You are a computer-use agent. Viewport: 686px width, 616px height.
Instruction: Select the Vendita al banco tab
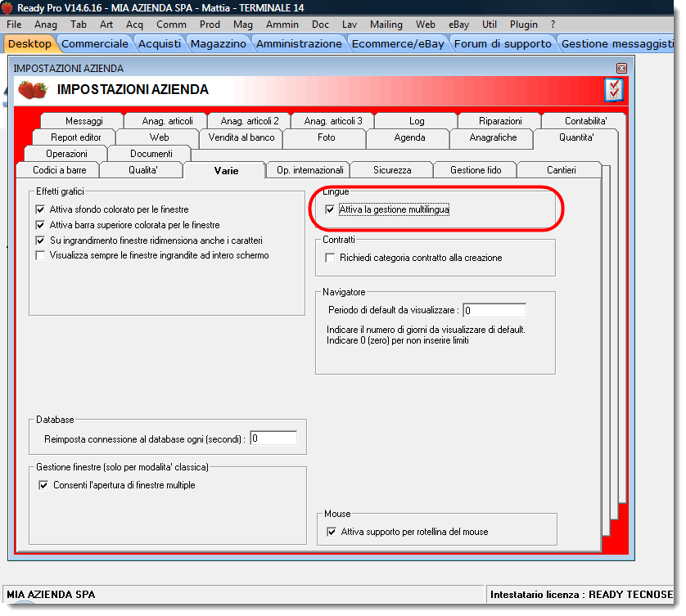click(241, 137)
